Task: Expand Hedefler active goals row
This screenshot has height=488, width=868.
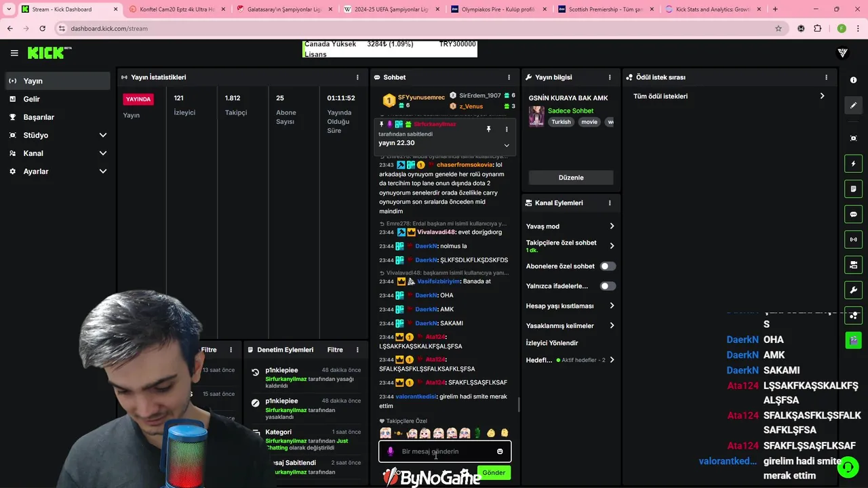Action: point(571,360)
